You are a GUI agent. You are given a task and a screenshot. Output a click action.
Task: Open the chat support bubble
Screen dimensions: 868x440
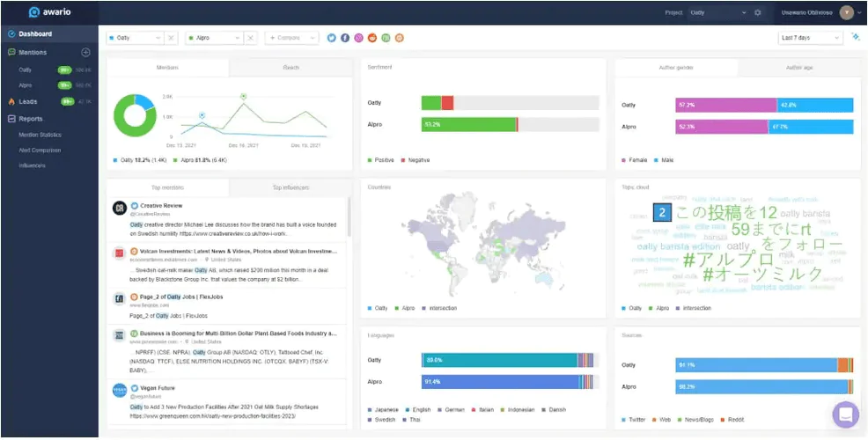click(x=845, y=414)
